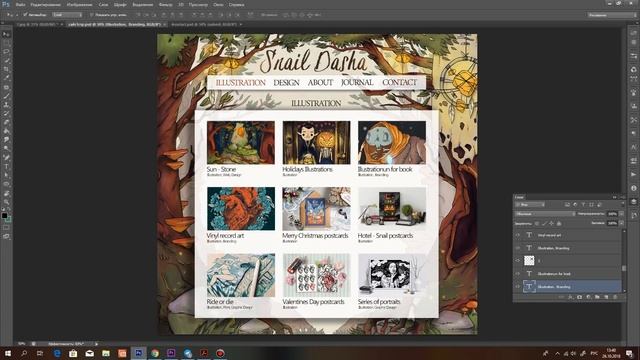The image size is (640, 360).
Task: Lock layer position icon
Action: (551, 223)
